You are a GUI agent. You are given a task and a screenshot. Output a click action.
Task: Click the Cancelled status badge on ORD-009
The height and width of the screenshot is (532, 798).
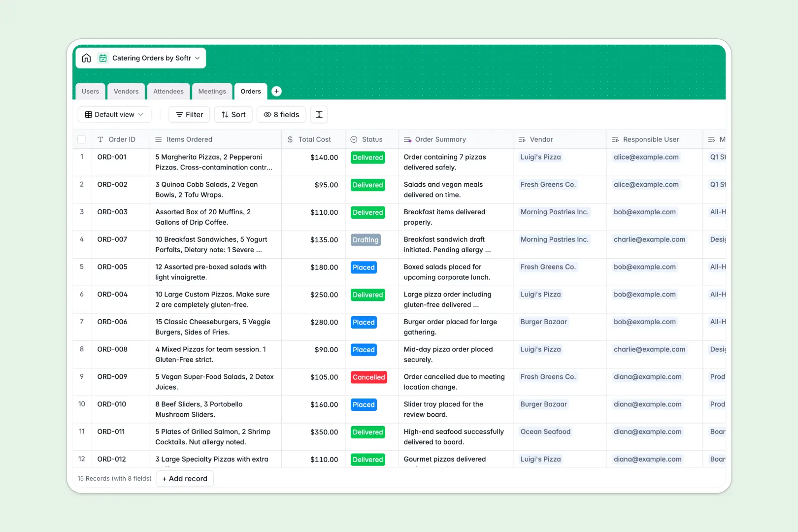tap(368, 377)
